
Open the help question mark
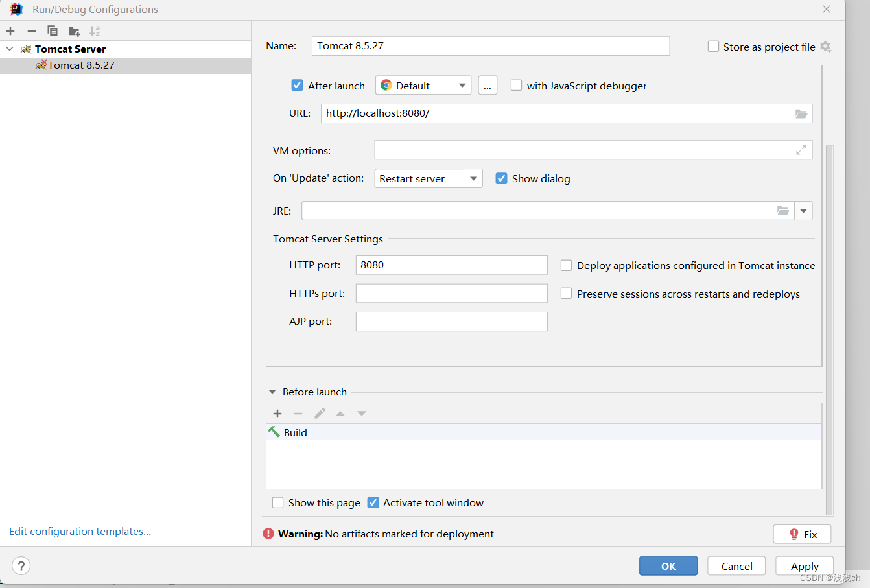click(21, 565)
